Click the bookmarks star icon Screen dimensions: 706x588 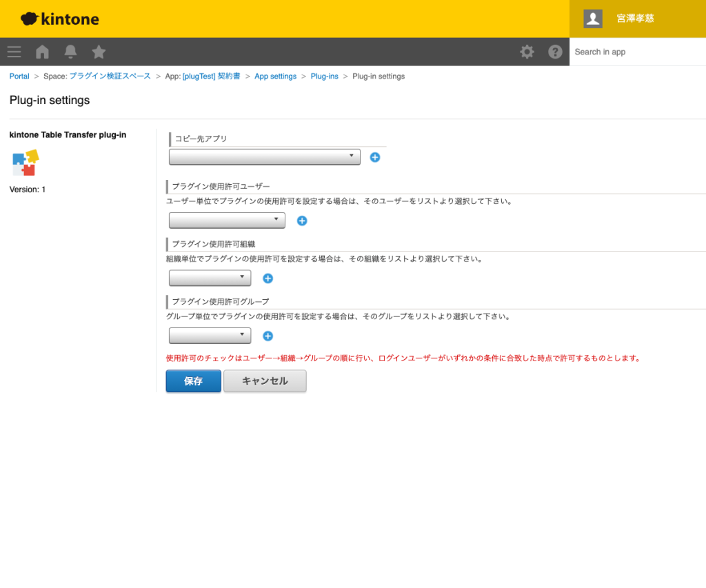point(99,52)
